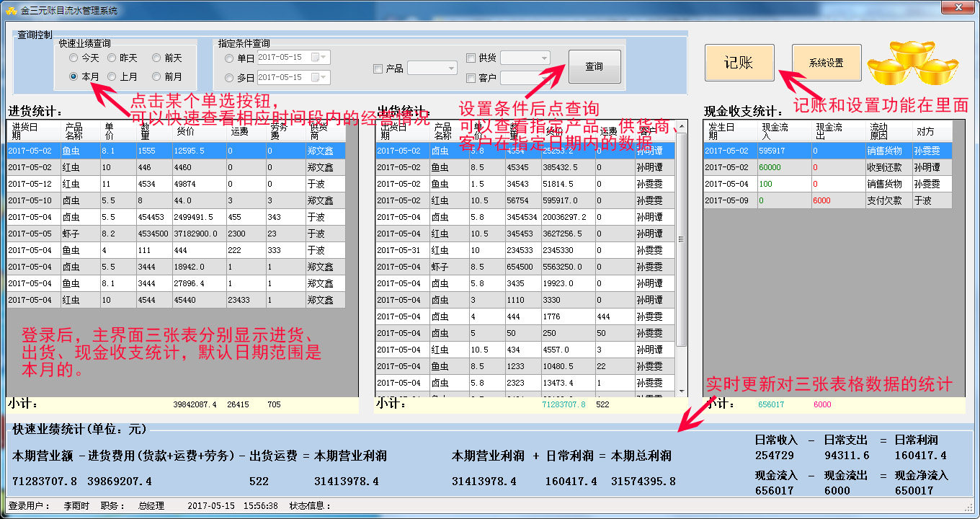Click the 51814.5 price cell

pos(568,184)
